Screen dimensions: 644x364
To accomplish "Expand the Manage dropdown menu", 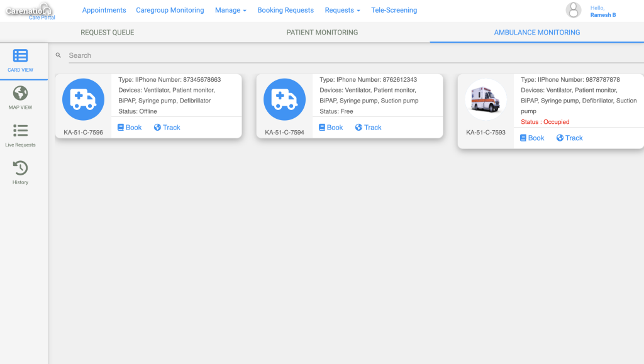I will point(230,10).
